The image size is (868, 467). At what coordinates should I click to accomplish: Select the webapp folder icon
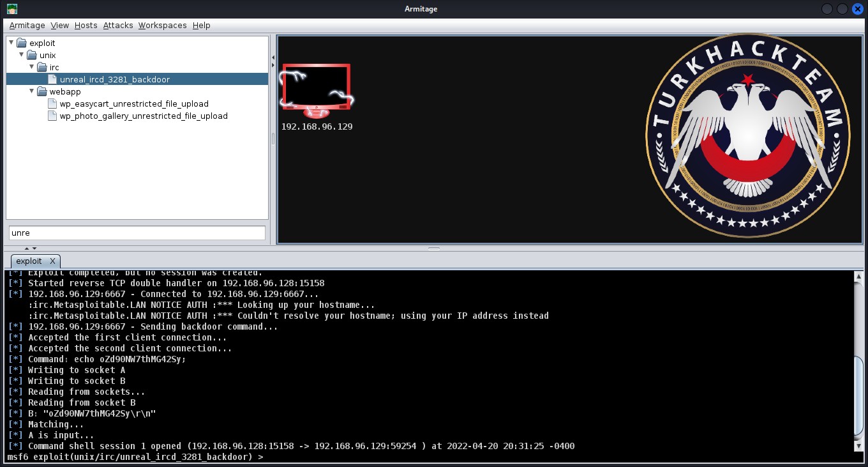click(42, 91)
